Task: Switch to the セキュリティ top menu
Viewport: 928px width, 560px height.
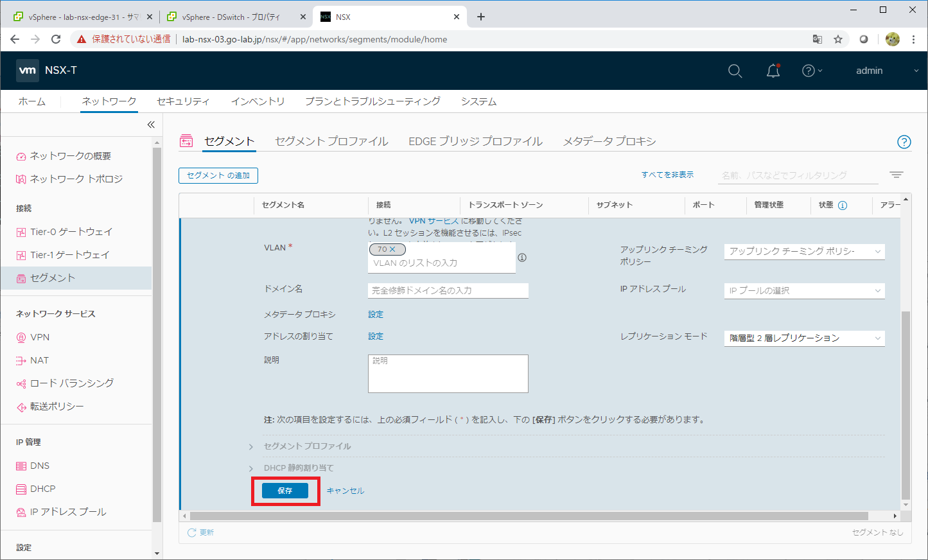Action: click(x=183, y=101)
